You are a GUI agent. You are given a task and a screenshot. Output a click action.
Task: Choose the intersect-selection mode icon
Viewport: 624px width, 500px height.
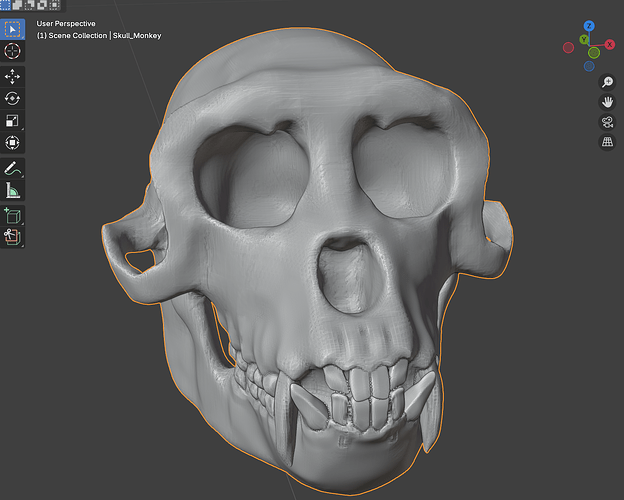(55, 5)
